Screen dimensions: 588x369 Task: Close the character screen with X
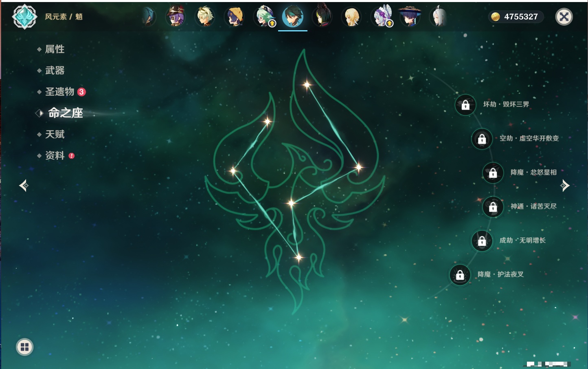point(564,17)
